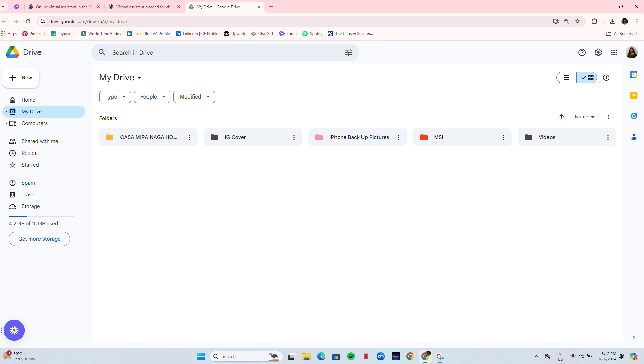
Task: Open Zoom from the taskbar
Action: (381, 356)
